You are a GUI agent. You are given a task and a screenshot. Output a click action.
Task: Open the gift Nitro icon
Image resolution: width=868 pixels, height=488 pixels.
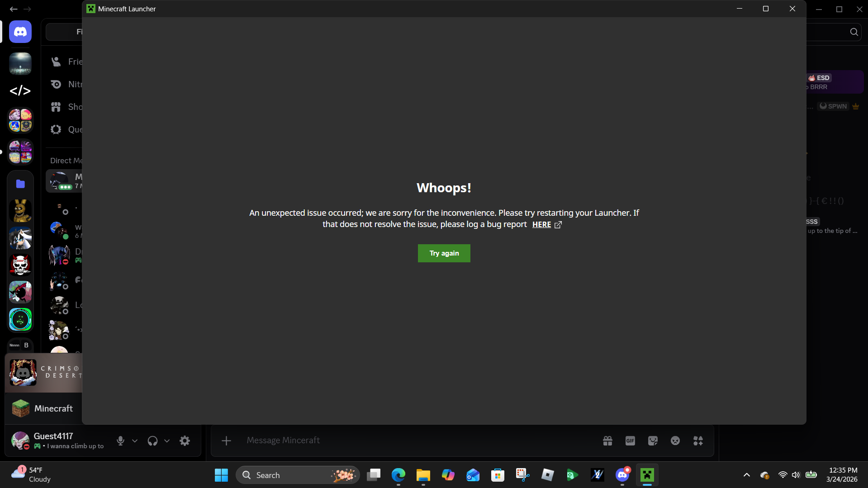point(607,441)
